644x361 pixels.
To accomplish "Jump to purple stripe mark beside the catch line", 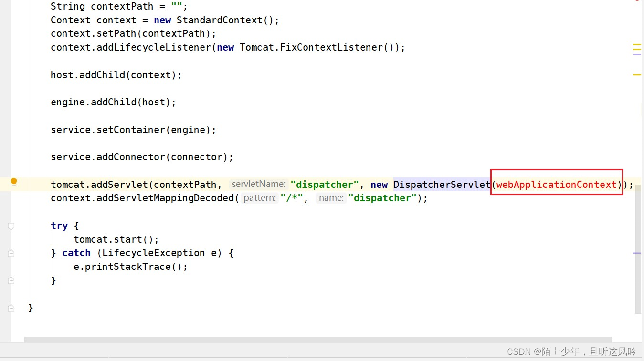I will (x=637, y=253).
